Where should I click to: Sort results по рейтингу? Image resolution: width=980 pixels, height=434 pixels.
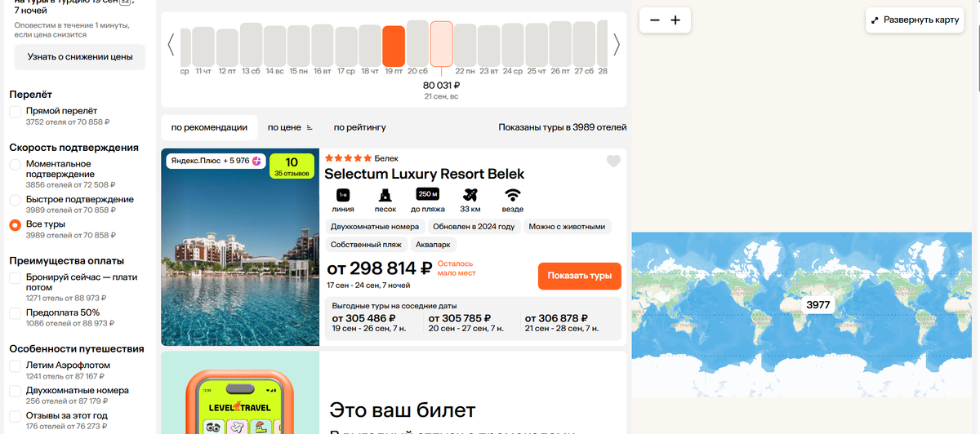click(x=360, y=127)
